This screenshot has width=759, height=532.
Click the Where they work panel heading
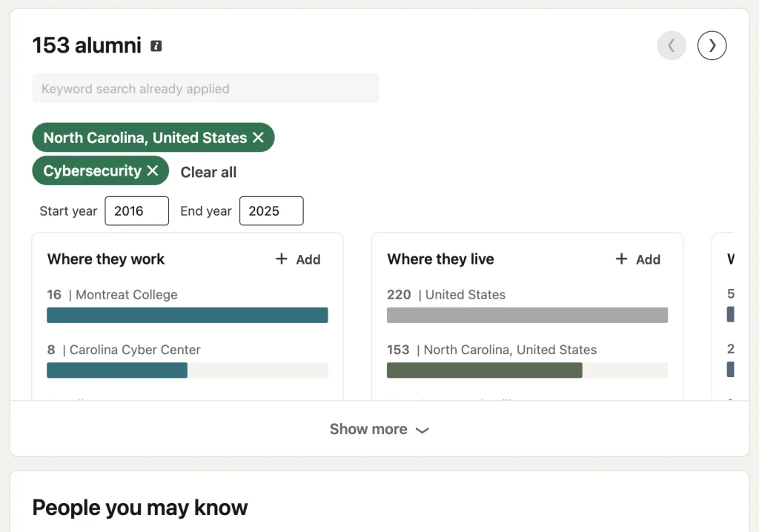tap(105, 259)
